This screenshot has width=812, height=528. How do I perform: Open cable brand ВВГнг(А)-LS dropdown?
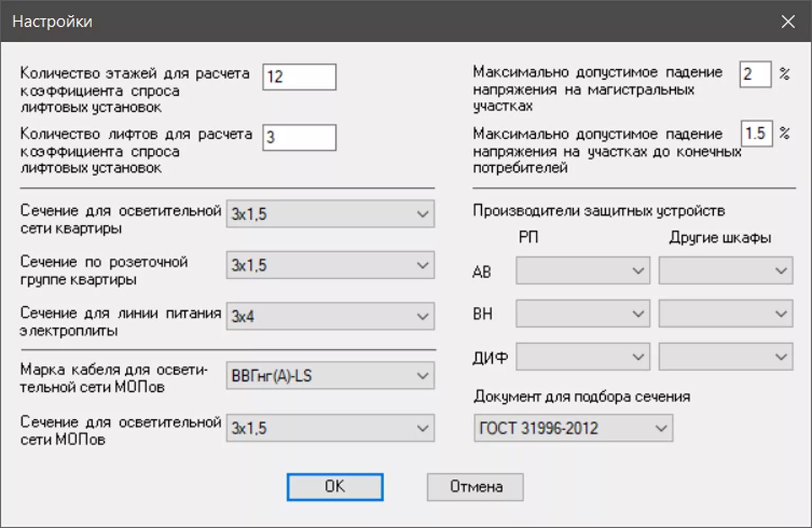330,376
